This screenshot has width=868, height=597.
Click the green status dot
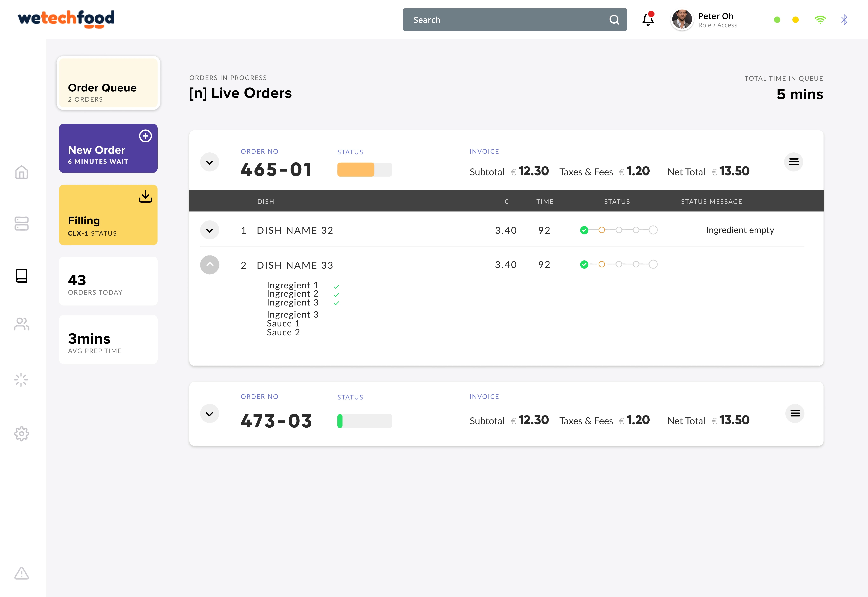coord(777,20)
